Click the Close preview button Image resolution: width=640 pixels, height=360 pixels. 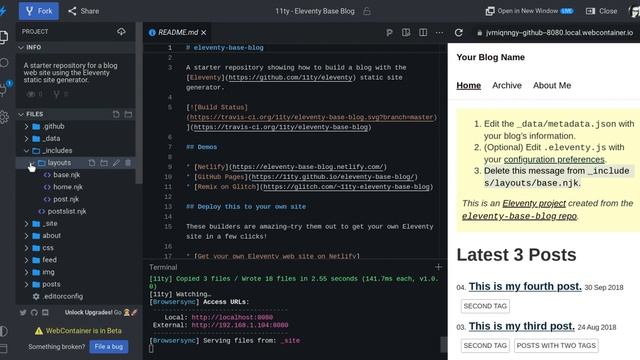[x=602, y=11]
